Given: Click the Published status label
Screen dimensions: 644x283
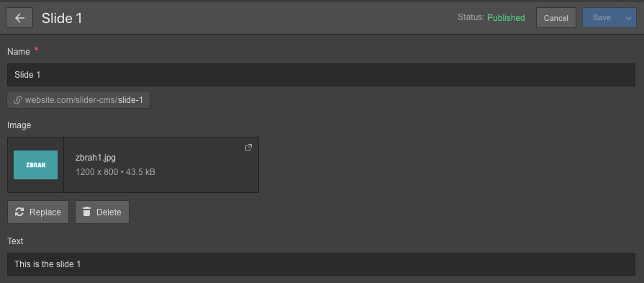Looking at the screenshot, I should (x=506, y=18).
